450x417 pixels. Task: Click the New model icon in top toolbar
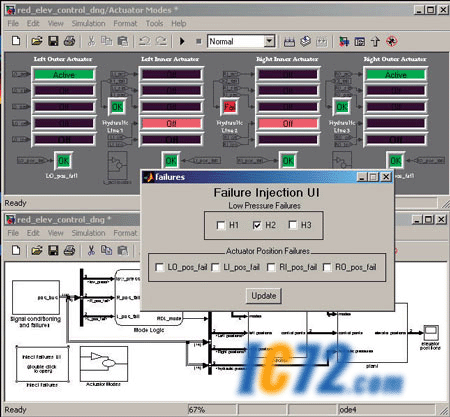(16, 41)
